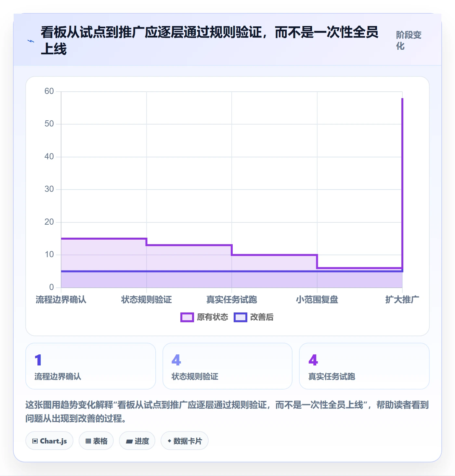Viewport: 455px width, 476px height.
Task: Click the 30 value on the y-axis
Action: click(49, 189)
